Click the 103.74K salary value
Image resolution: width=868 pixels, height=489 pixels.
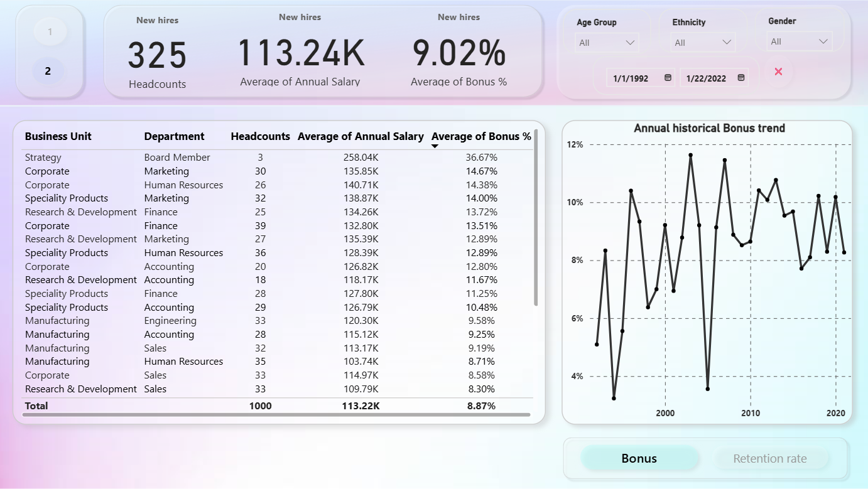point(361,362)
